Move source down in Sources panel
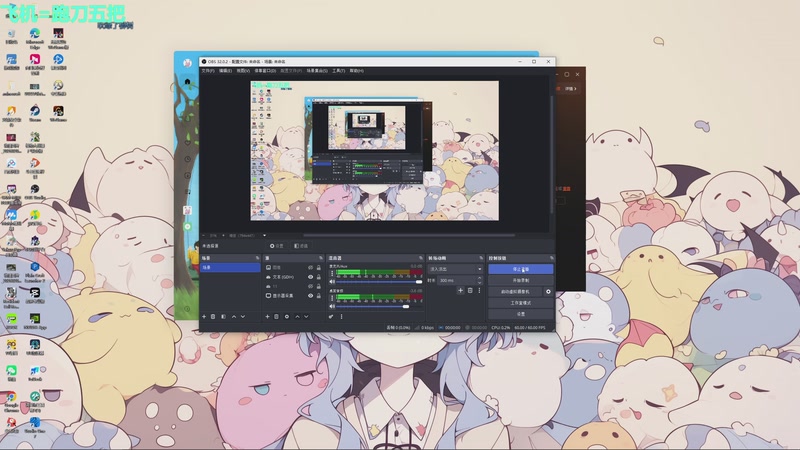This screenshot has width=800, height=450. 306,317
